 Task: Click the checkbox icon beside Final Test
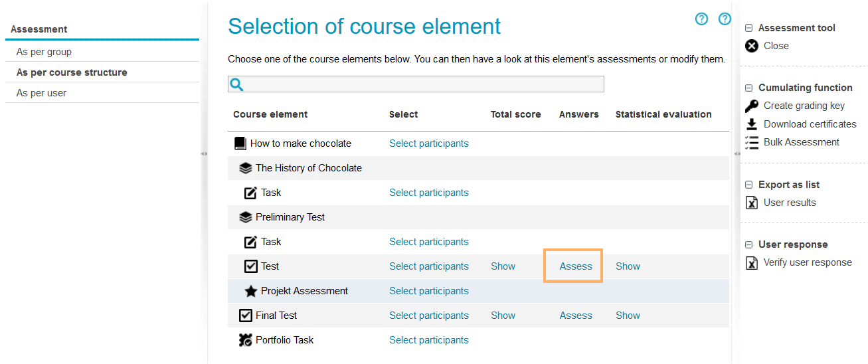(x=246, y=316)
